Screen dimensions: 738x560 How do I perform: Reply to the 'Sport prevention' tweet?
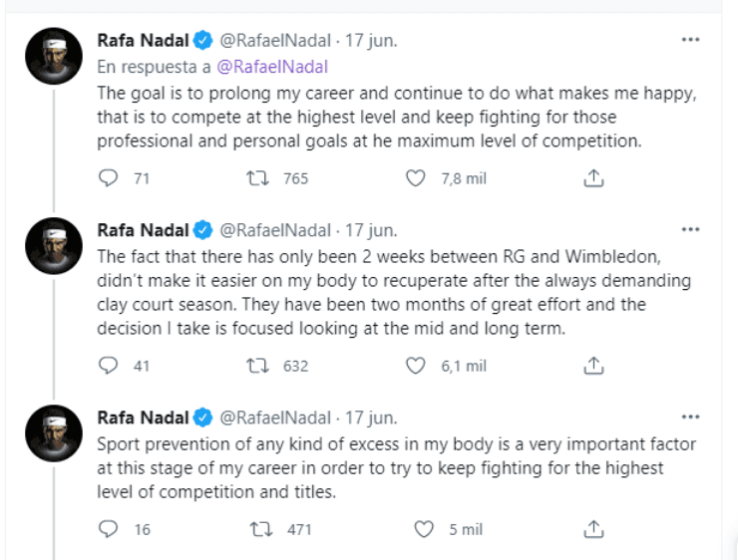pyautogui.click(x=110, y=529)
